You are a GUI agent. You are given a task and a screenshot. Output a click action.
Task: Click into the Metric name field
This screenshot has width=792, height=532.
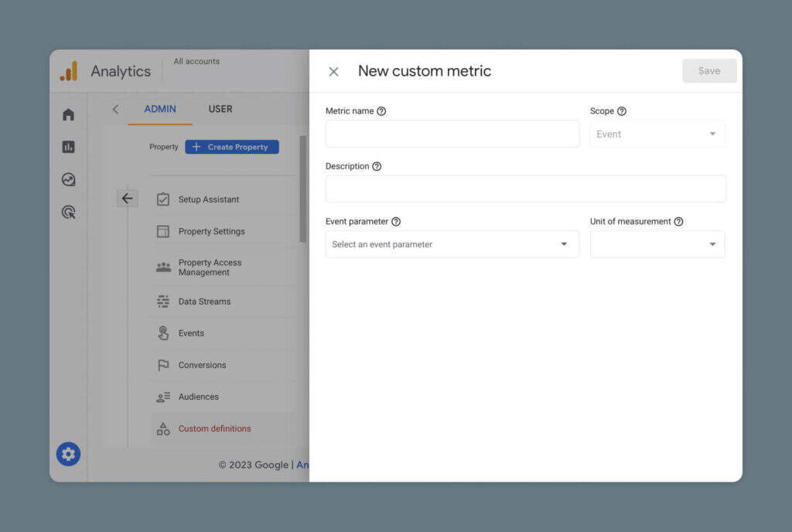point(452,134)
